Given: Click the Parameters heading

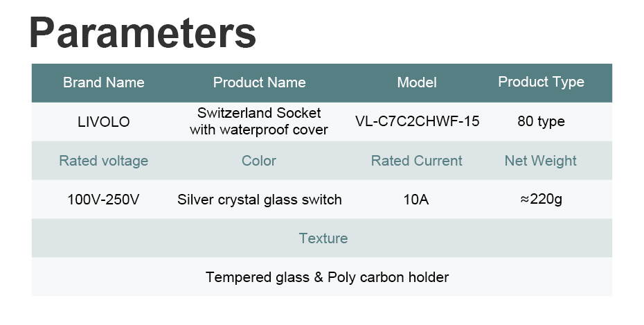Looking at the screenshot, I should coord(143,33).
